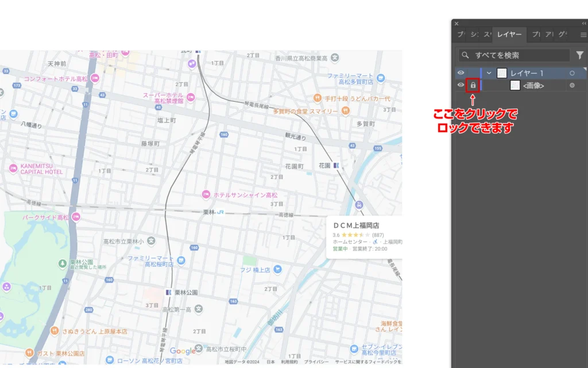Screen dimensions: 588x368
Task: Click the DCM上福岡店 info card title
Action: pos(356,225)
